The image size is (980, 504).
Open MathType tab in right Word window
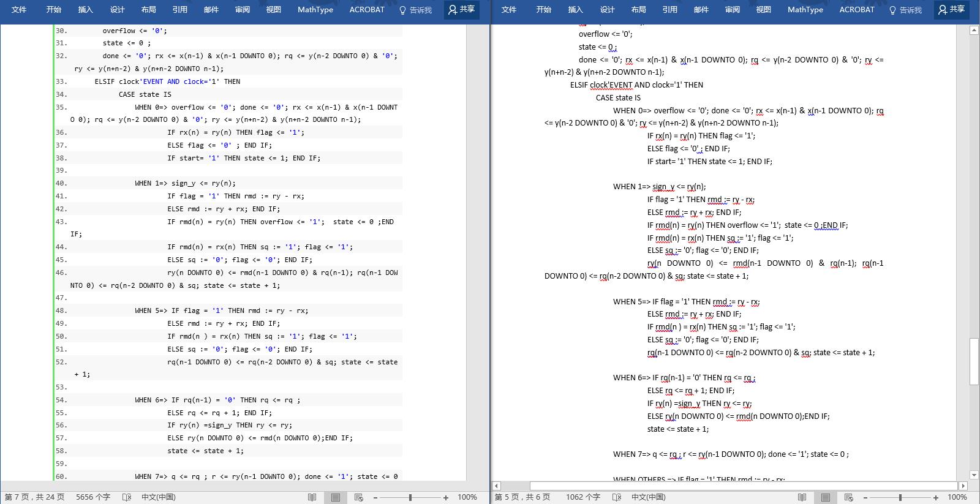(x=805, y=9)
